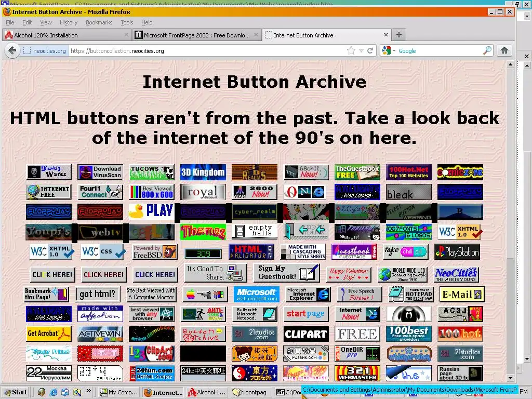Switch to Alcohol 120% taskbar window
532x399 pixels.
[x=207, y=392]
